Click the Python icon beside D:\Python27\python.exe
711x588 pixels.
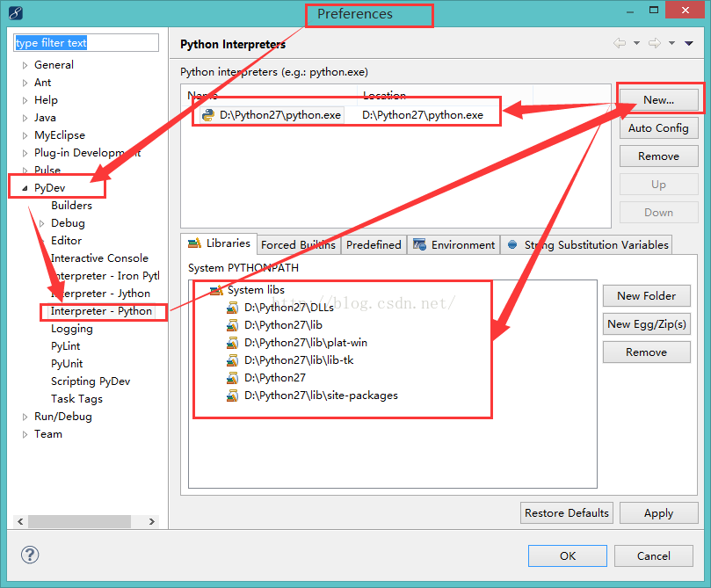(208, 115)
